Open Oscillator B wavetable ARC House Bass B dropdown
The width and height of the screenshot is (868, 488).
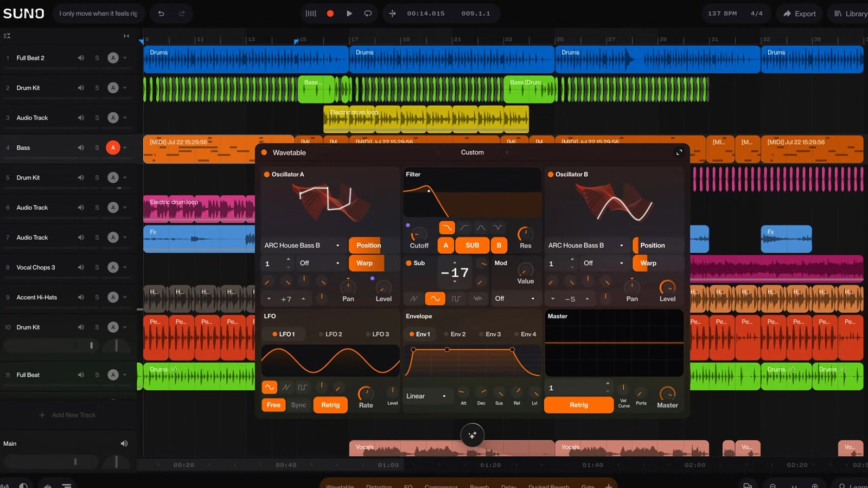point(586,246)
